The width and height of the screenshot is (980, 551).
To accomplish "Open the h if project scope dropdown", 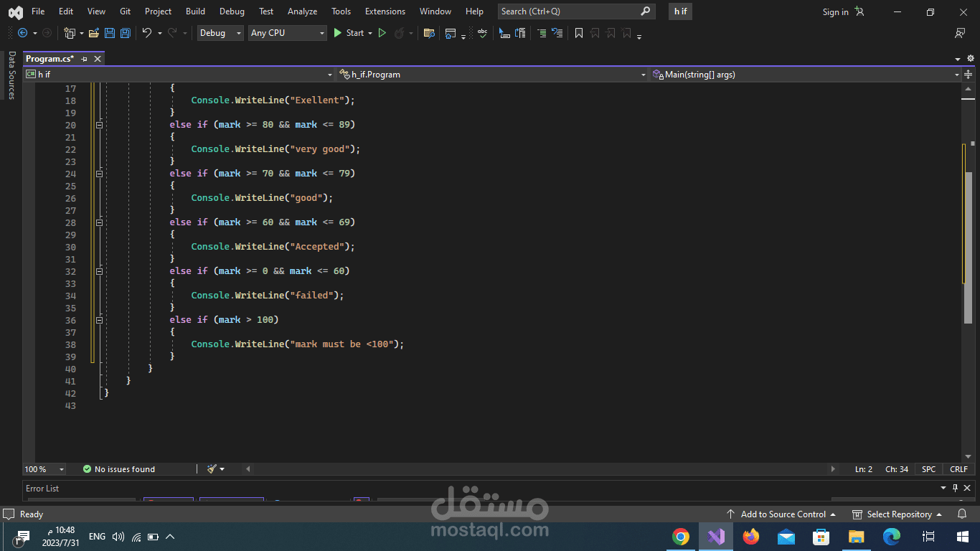I will (179, 75).
